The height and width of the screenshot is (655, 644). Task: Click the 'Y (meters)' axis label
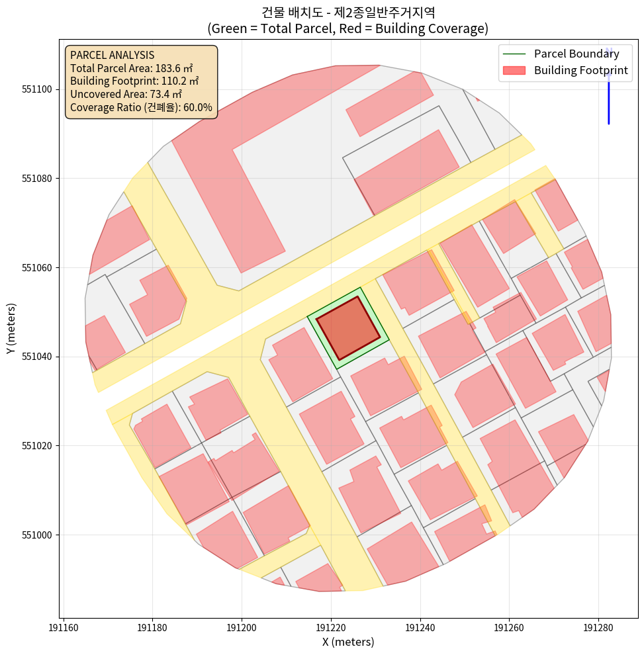click(11, 328)
